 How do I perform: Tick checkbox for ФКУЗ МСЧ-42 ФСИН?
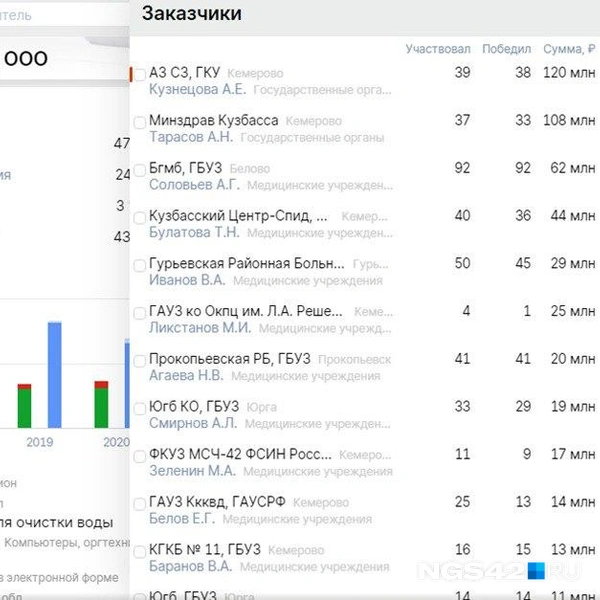click(140, 457)
